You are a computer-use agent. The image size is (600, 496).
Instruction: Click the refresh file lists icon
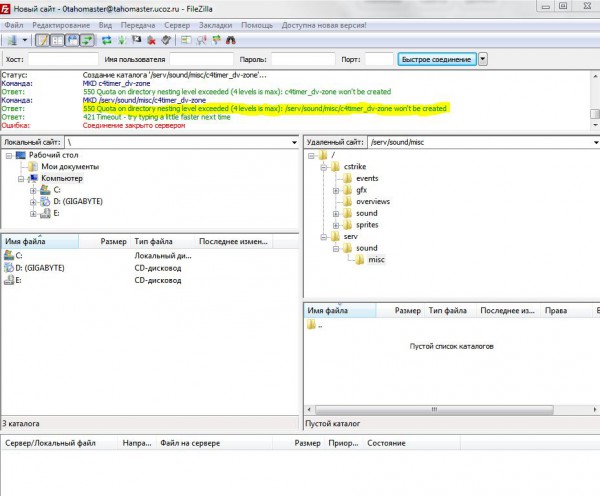pyautogui.click(x=108, y=41)
